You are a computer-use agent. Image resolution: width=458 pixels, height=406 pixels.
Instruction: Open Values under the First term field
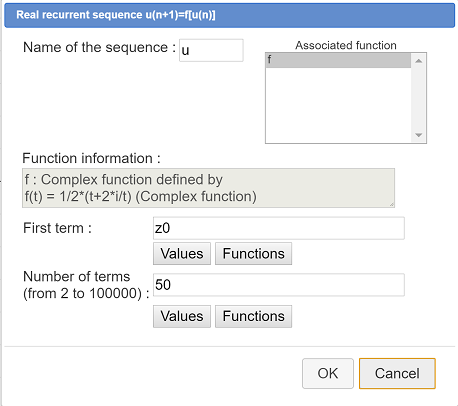(x=182, y=254)
